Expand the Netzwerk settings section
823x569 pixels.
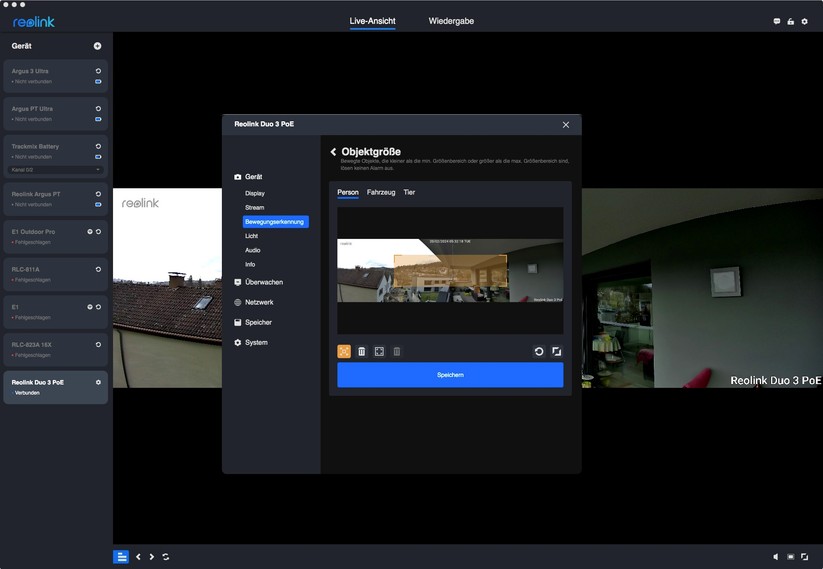(258, 302)
